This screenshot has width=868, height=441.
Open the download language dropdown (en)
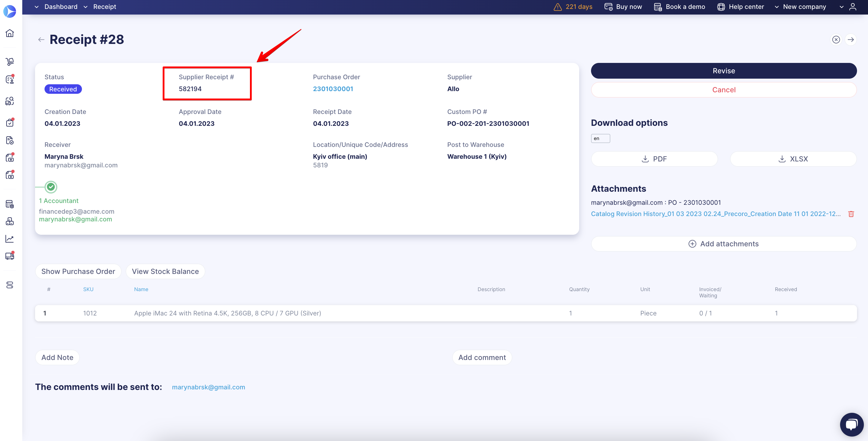tap(600, 139)
